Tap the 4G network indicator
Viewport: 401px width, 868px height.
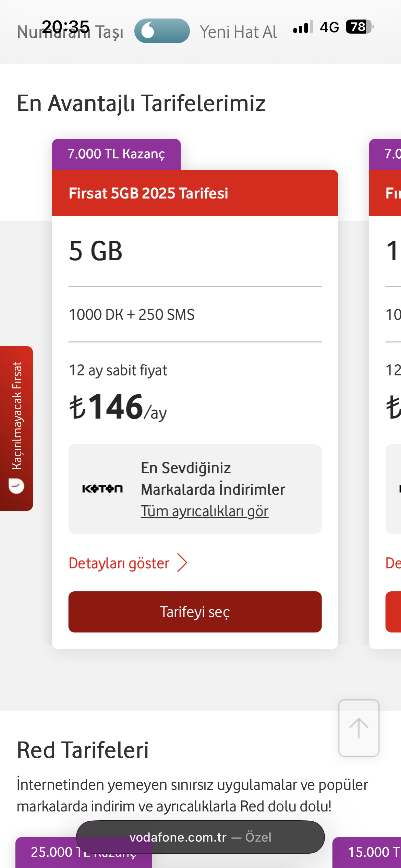(329, 27)
